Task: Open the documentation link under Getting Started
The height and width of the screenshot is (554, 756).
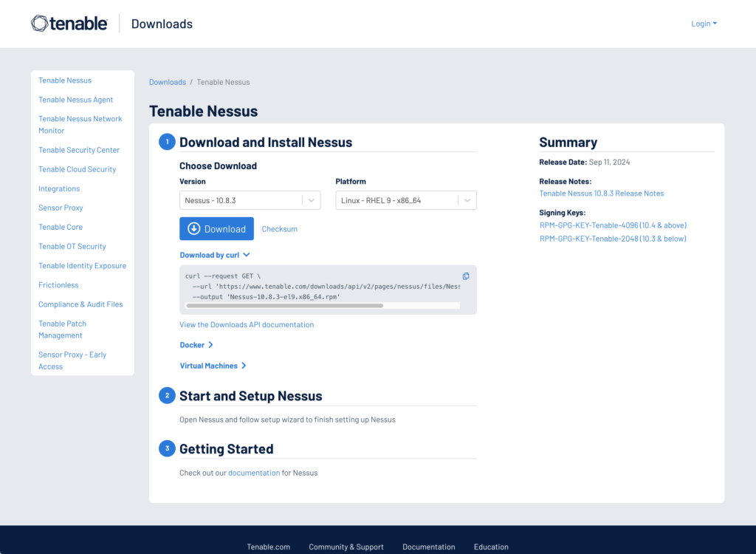Action: pos(254,473)
